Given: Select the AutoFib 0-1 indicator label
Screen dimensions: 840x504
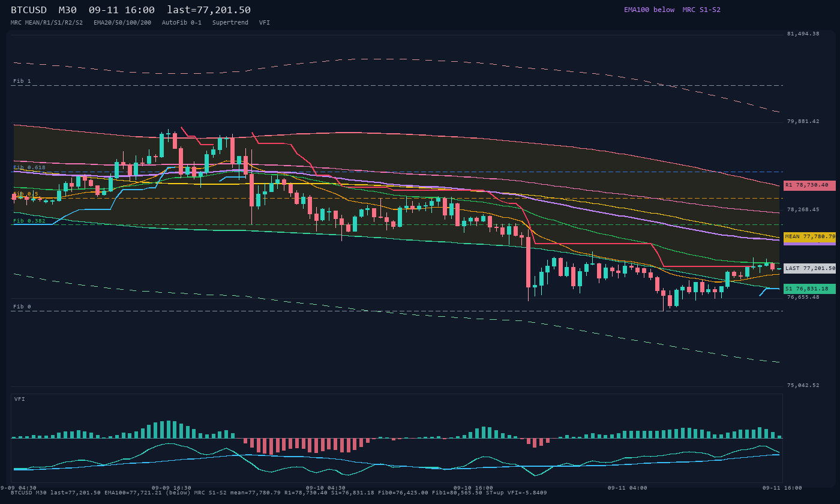Looking at the screenshot, I should tap(182, 22).
